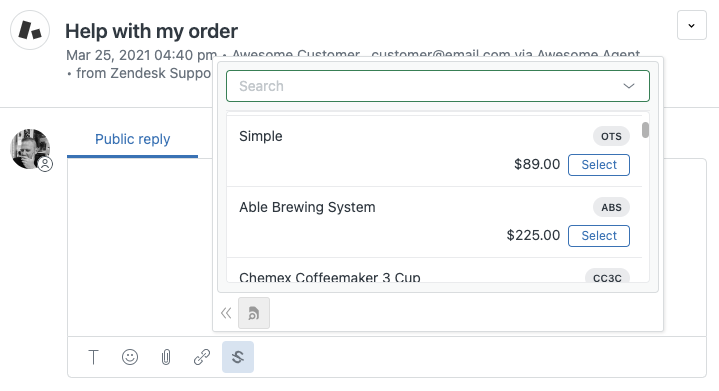
Task: Click the Zendesk logo avatar
Action: pos(30,30)
